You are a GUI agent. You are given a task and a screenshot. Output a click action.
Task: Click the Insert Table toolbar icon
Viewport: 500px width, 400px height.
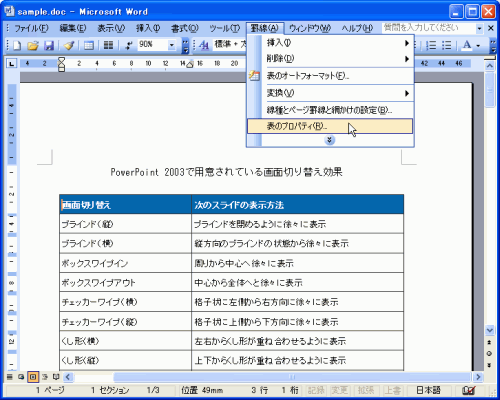click(x=89, y=45)
